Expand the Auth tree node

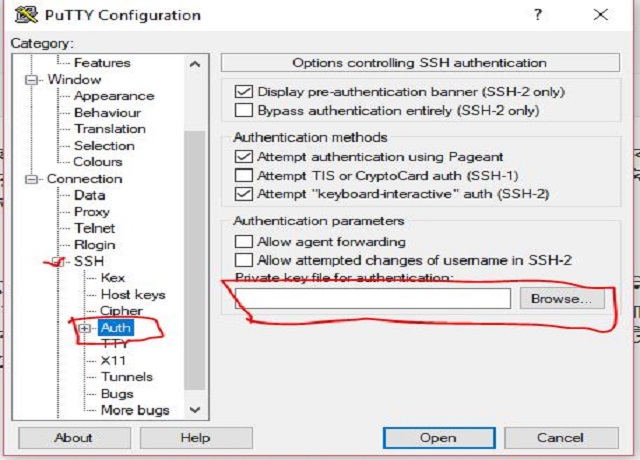(x=84, y=328)
